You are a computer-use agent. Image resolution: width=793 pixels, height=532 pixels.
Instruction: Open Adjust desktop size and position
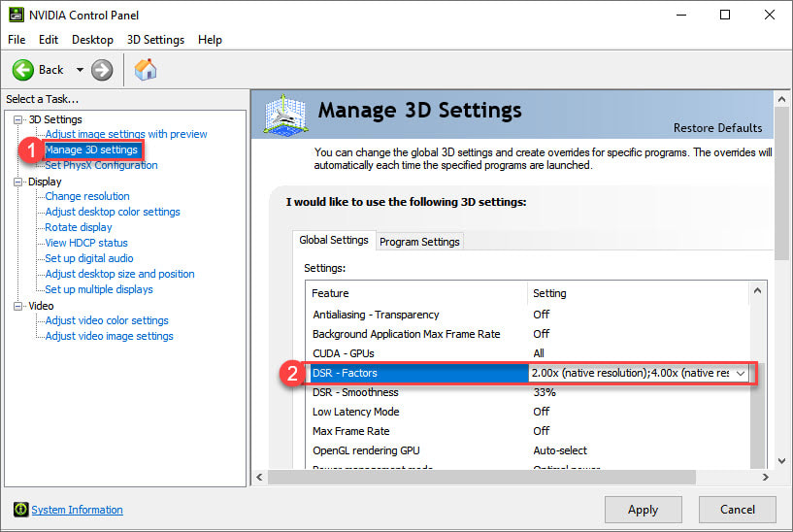(x=119, y=274)
